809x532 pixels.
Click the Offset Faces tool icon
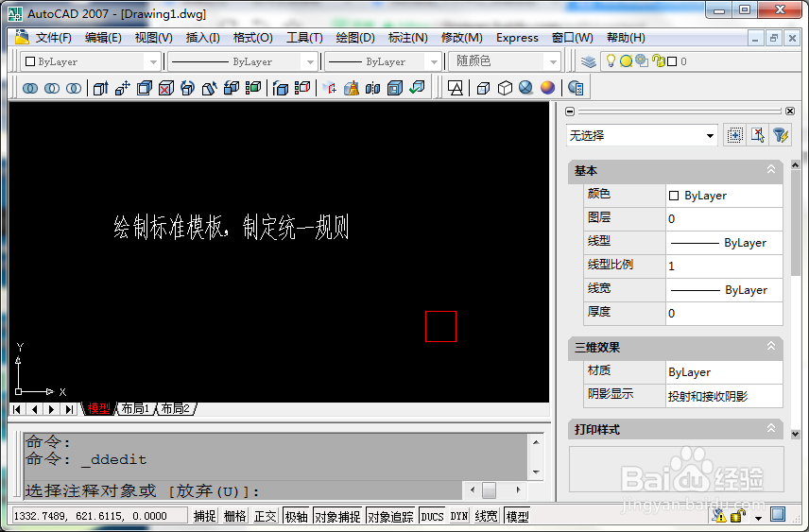click(x=145, y=88)
